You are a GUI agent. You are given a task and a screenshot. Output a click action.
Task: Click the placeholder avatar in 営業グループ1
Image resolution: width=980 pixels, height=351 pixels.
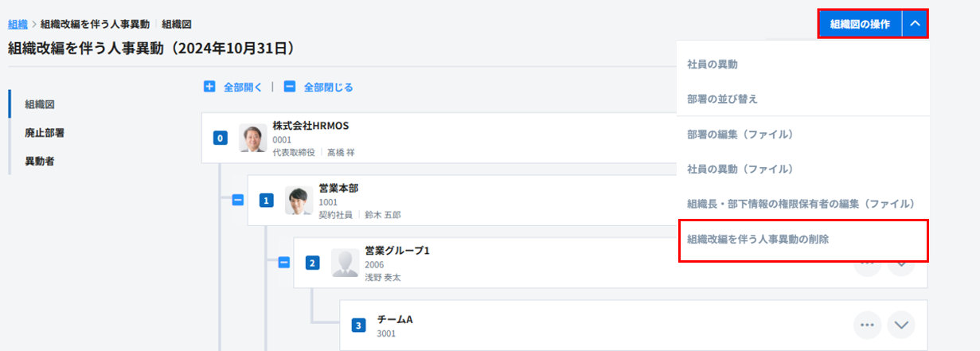[346, 263]
